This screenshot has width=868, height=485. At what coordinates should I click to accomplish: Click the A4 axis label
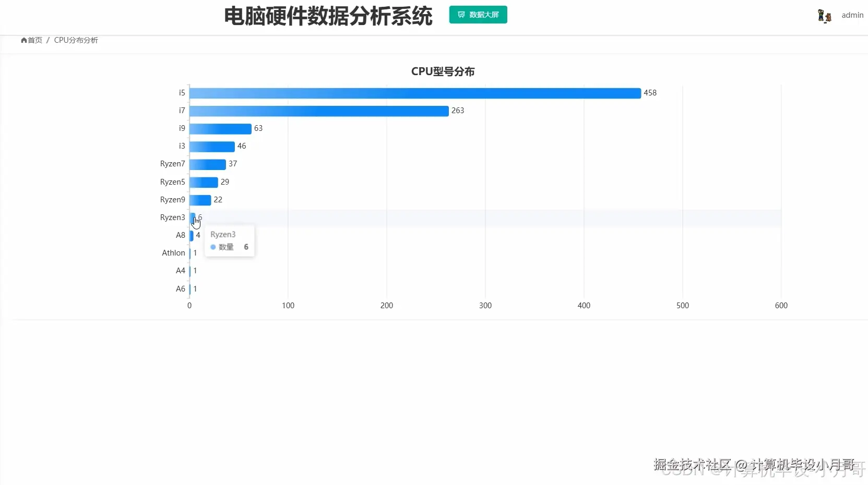[x=181, y=271]
